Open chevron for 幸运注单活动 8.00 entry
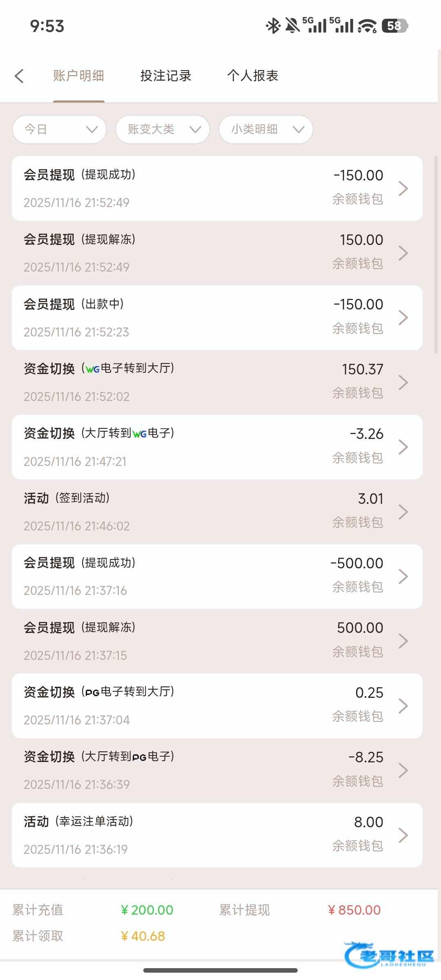441x980 pixels. (x=403, y=835)
